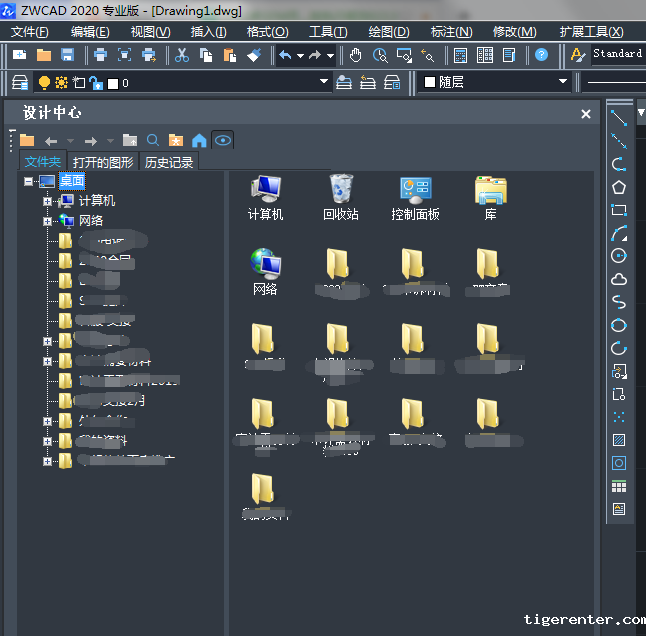646x636 pixels.
Task: Click the white swatch beside 随层
Action: (x=430, y=82)
